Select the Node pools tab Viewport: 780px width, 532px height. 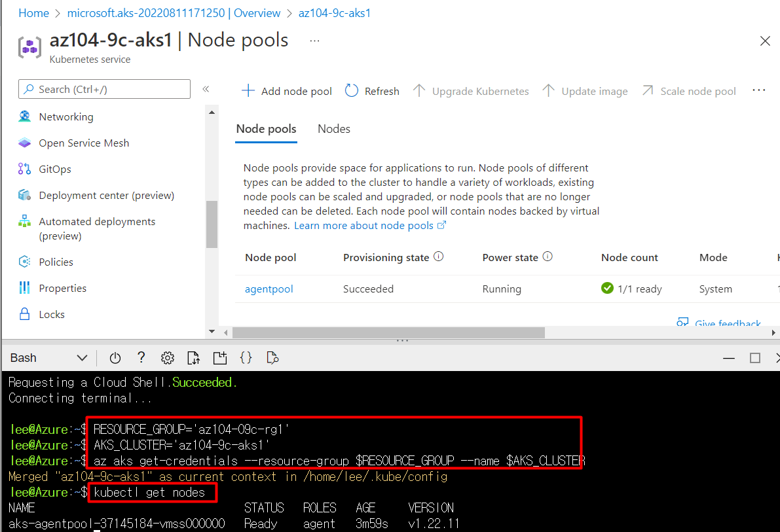pyautogui.click(x=266, y=129)
